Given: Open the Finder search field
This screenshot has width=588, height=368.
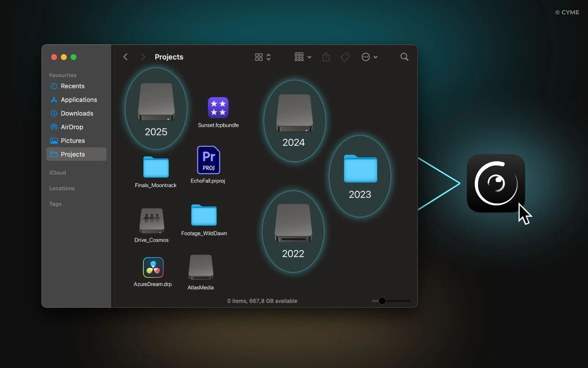Looking at the screenshot, I should pos(404,57).
